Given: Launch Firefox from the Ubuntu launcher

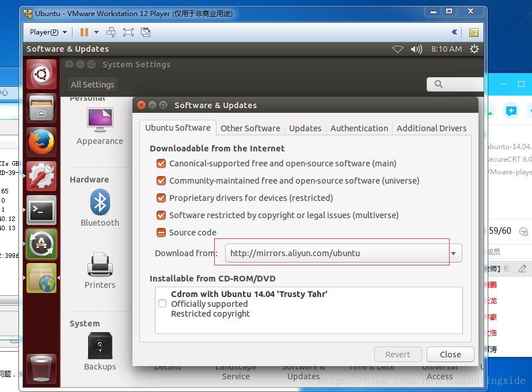Looking at the screenshot, I should point(41,142).
